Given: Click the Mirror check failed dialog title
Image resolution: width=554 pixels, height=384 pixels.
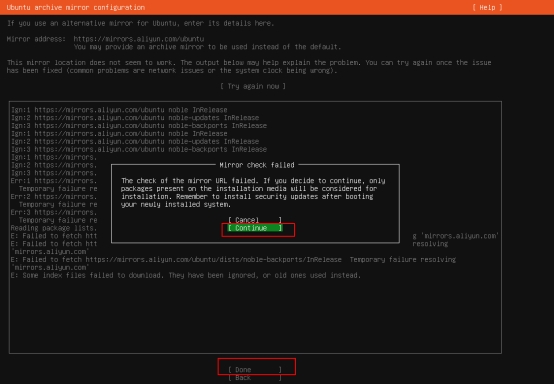Looking at the screenshot, I should click(257, 165).
